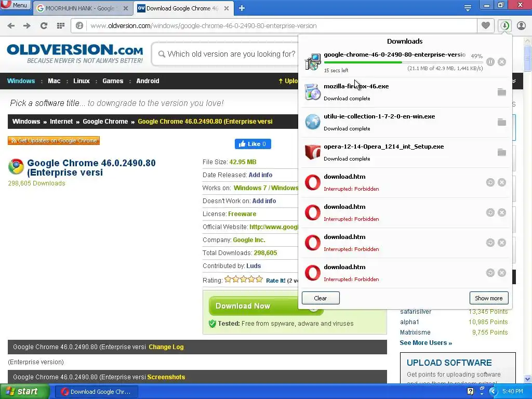The width and height of the screenshot is (532, 399).
Task: Remove the fourth interrupted download.htm
Action: point(502,273)
